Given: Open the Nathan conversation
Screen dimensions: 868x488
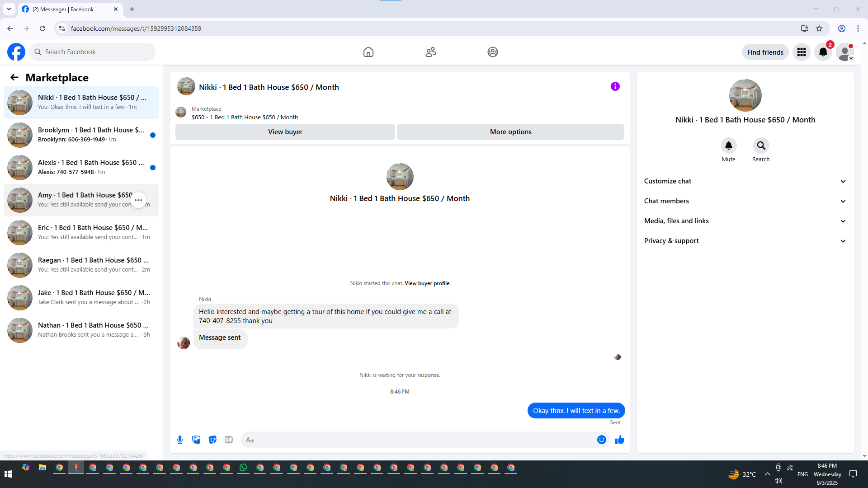Looking at the screenshot, I should coord(81,330).
